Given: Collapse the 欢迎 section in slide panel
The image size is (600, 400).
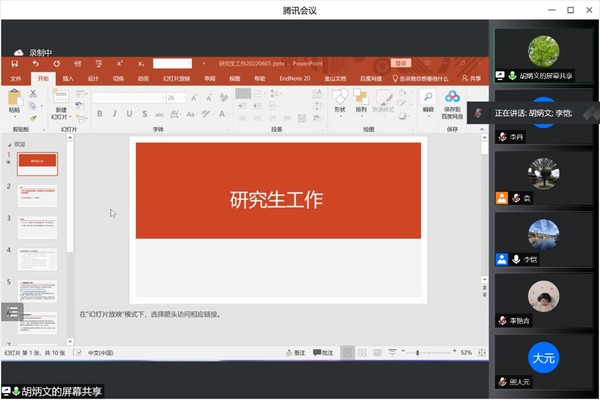Looking at the screenshot, I should click(10, 144).
